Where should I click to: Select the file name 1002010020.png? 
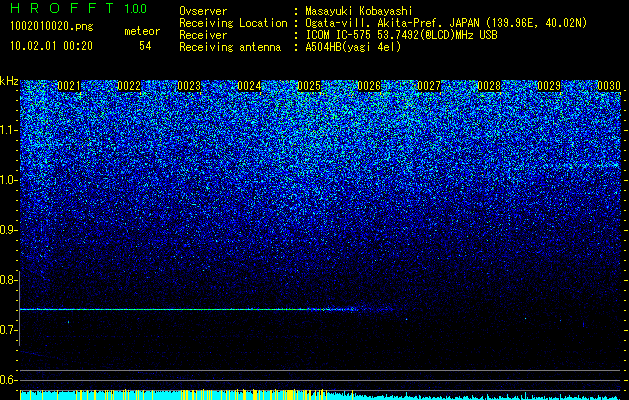[x=52, y=26]
